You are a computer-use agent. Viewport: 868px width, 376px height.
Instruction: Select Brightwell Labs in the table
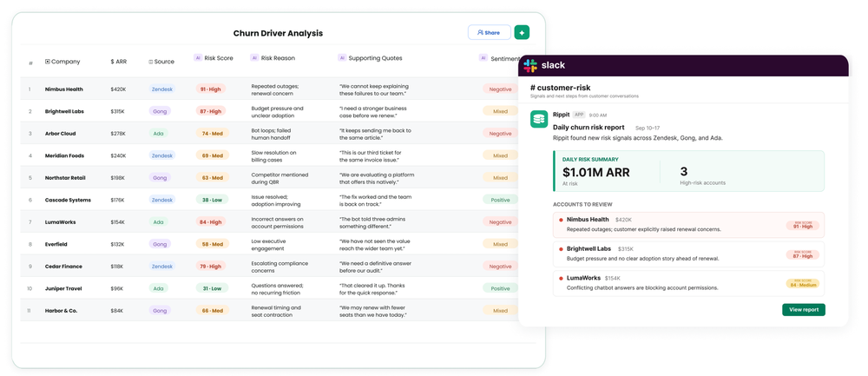click(x=65, y=111)
